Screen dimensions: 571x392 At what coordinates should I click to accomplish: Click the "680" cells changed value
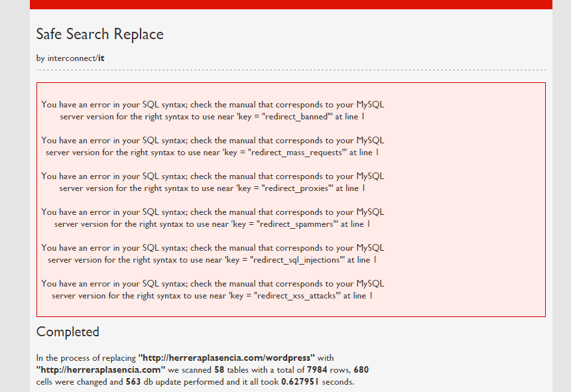(x=361, y=369)
